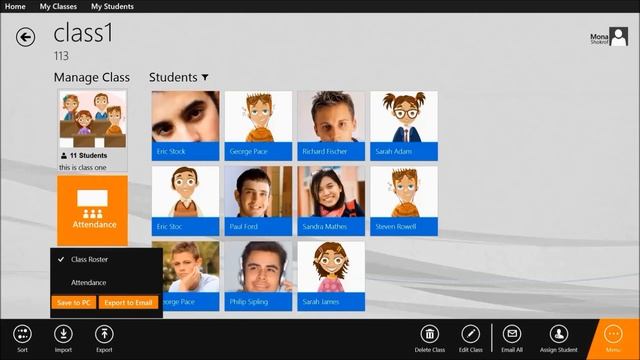640x360 pixels.
Task: Open the Steven Rowell student tile
Action: click(404, 201)
